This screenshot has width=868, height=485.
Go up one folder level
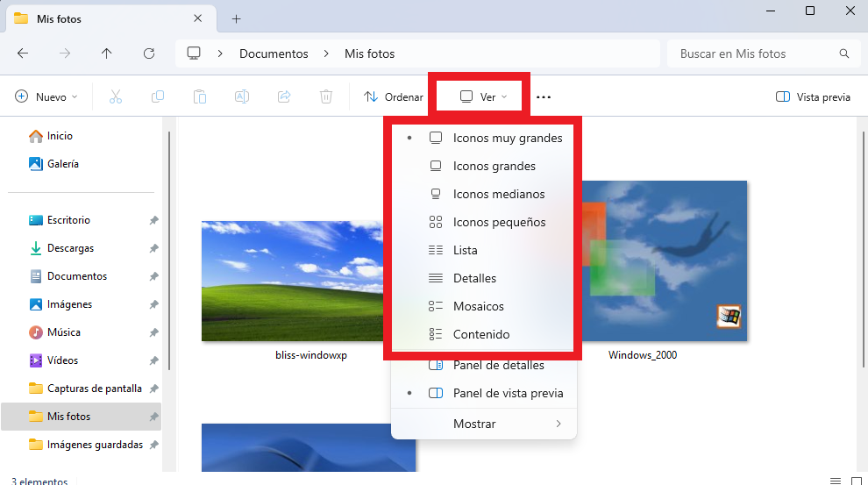click(106, 53)
